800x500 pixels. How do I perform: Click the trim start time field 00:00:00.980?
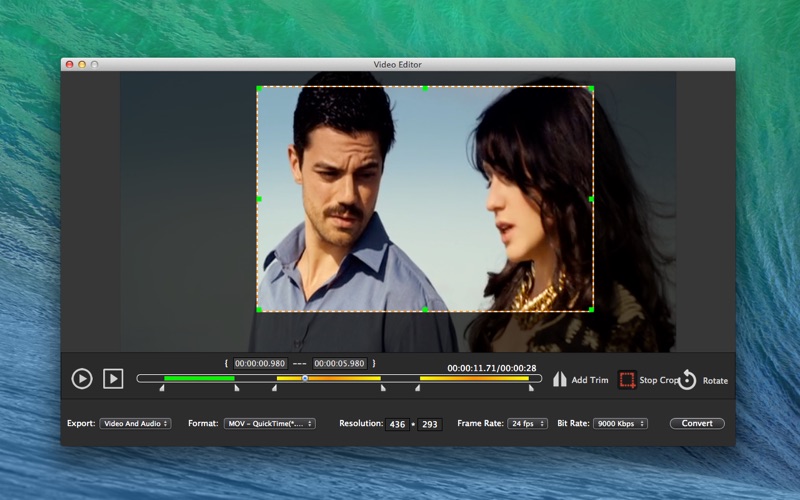[260, 363]
